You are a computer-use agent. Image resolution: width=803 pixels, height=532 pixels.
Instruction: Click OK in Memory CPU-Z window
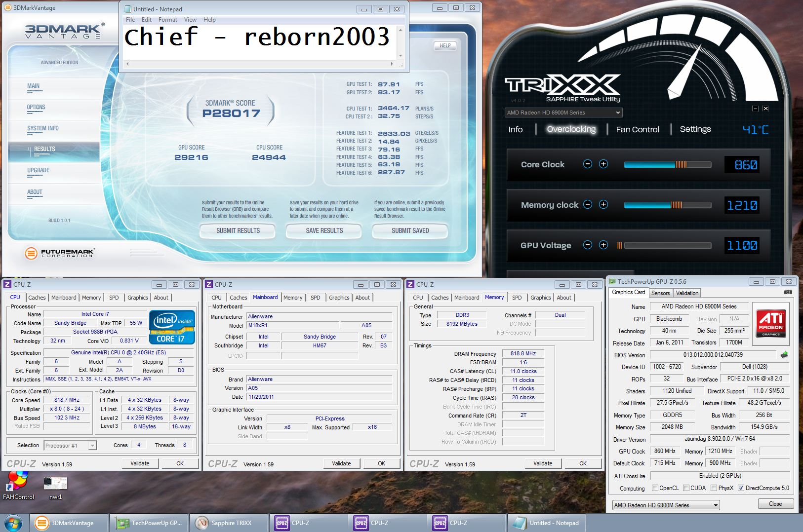583,463
